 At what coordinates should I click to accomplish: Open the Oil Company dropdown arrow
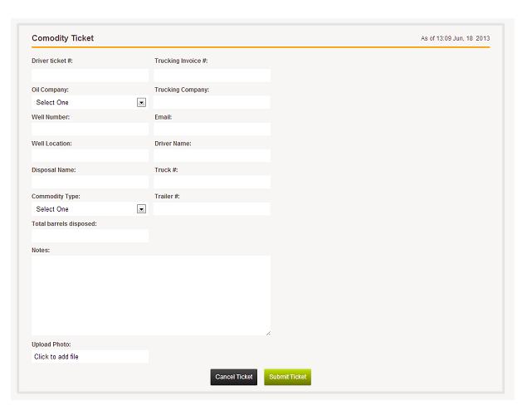pos(141,102)
